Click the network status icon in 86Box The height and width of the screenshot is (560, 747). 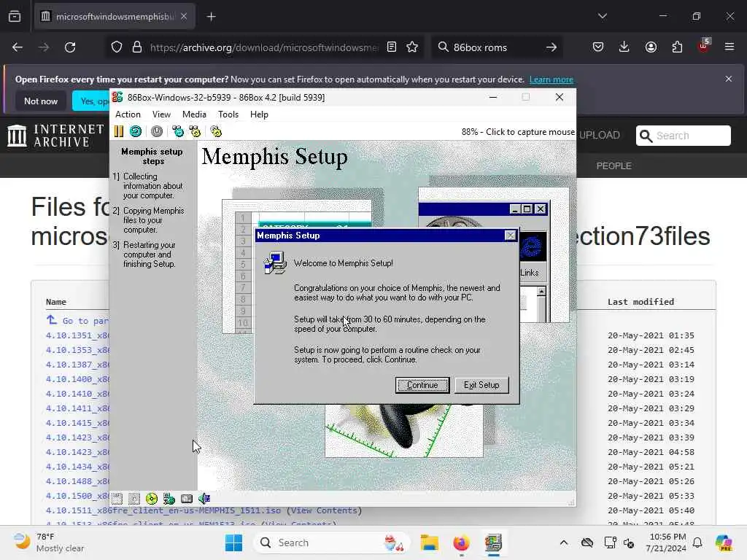169,499
